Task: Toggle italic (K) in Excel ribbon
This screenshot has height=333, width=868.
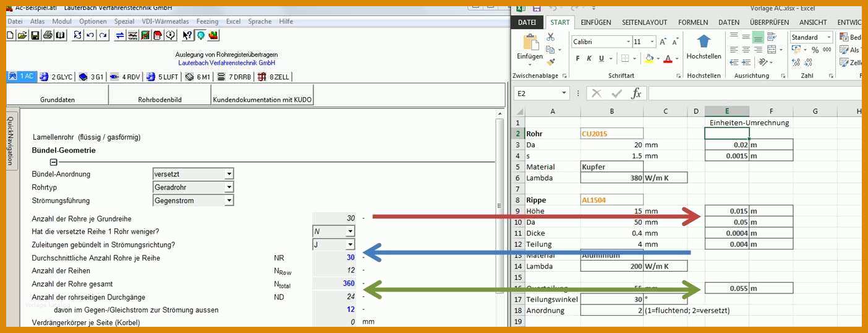Action: tap(590, 58)
